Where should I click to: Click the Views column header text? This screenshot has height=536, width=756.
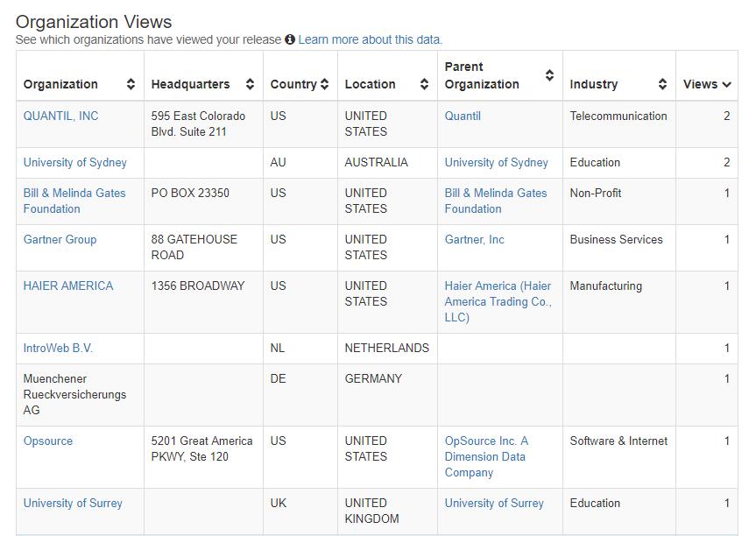(x=700, y=84)
